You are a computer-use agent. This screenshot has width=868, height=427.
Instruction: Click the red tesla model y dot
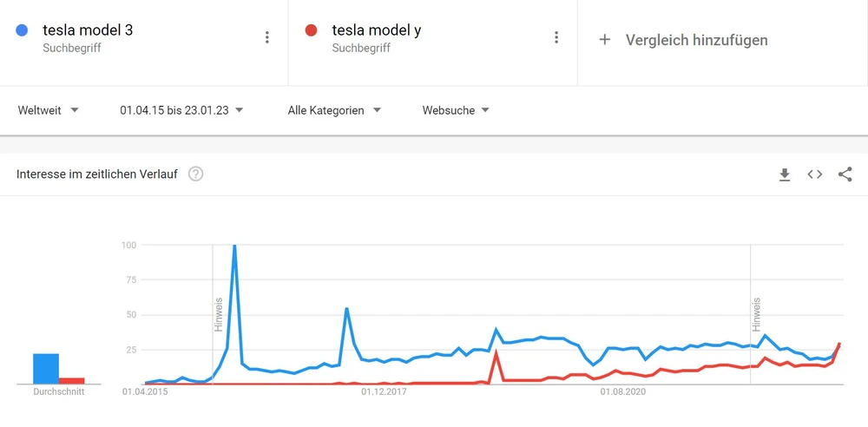311,31
